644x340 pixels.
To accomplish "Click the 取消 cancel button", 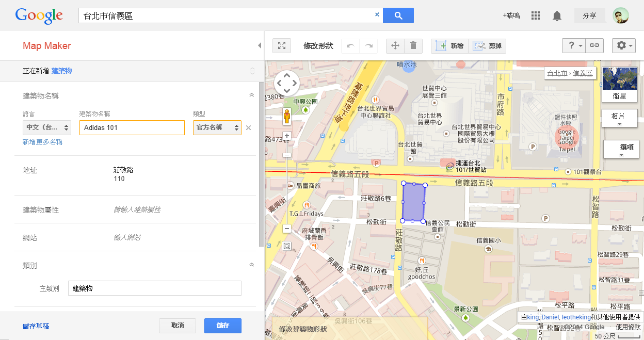I will (x=178, y=326).
